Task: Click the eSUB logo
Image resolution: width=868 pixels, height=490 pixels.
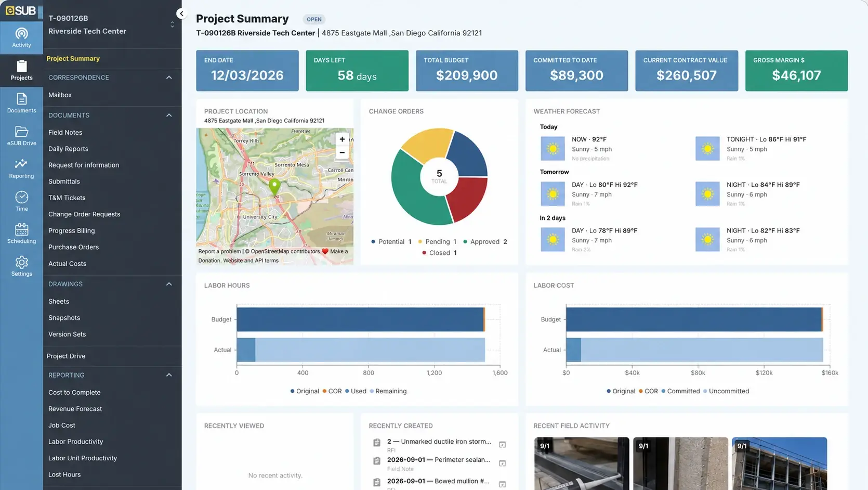Action: pos(21,10)
